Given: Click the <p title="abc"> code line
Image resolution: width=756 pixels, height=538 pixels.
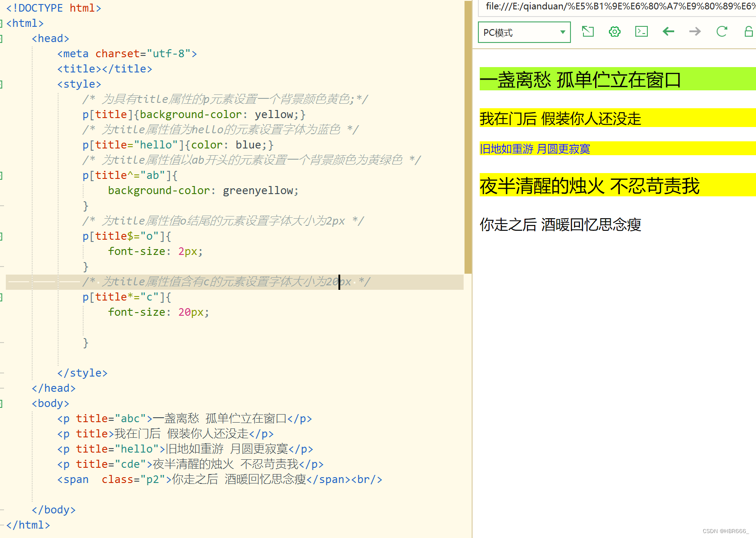Looking at the screenshot, I should point(185,419).
